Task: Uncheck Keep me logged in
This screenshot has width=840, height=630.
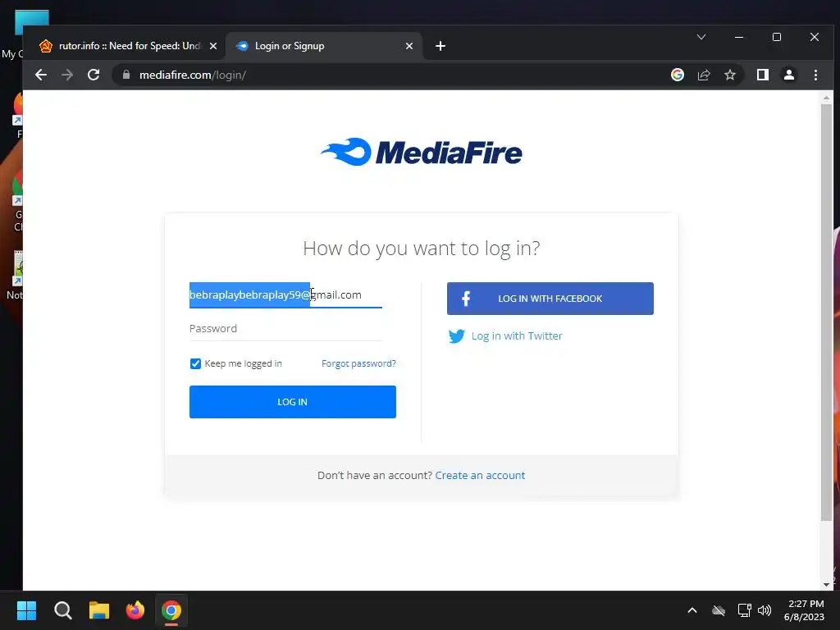Action: click(195, 363)
